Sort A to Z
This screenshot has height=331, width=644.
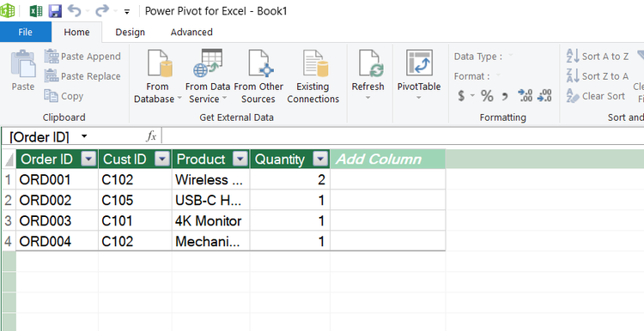point(598,57)
